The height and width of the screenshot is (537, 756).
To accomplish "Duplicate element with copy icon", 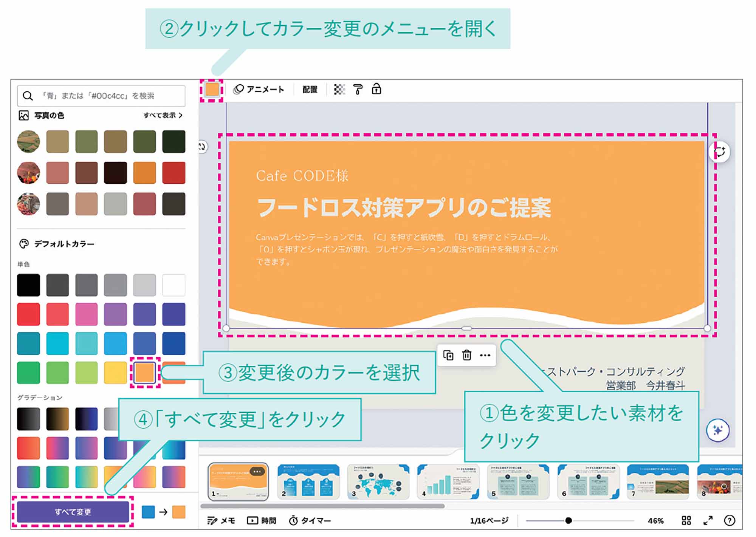I will [x=448, y=355].
